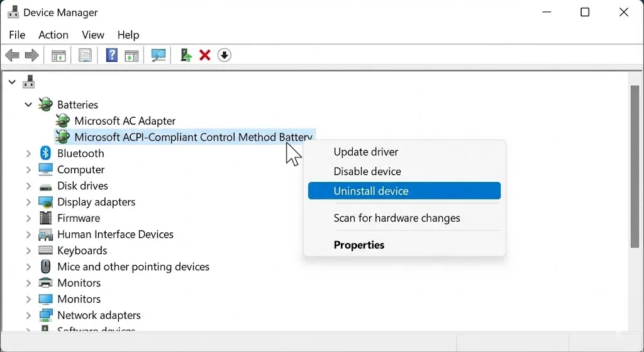Select the Disk drives label
Screen dimensions: 644x352
point(82,186)
